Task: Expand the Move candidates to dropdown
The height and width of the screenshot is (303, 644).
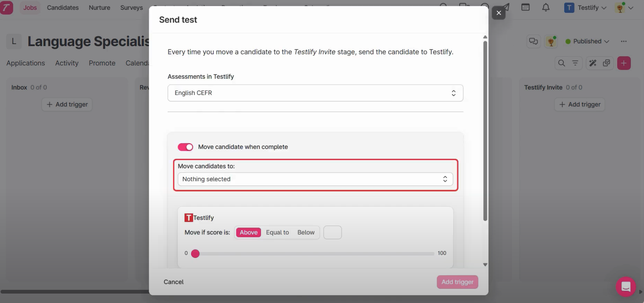Action: [x=315, y=179]
